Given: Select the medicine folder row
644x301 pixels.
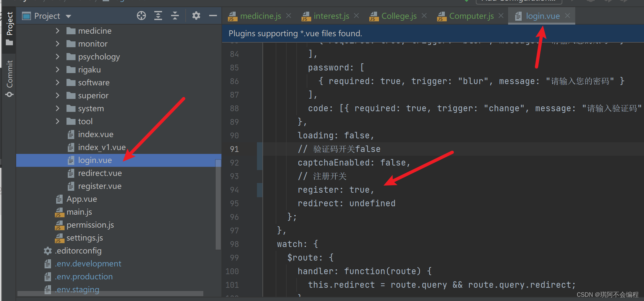Looking at the screenshot, I should point(118,31).
